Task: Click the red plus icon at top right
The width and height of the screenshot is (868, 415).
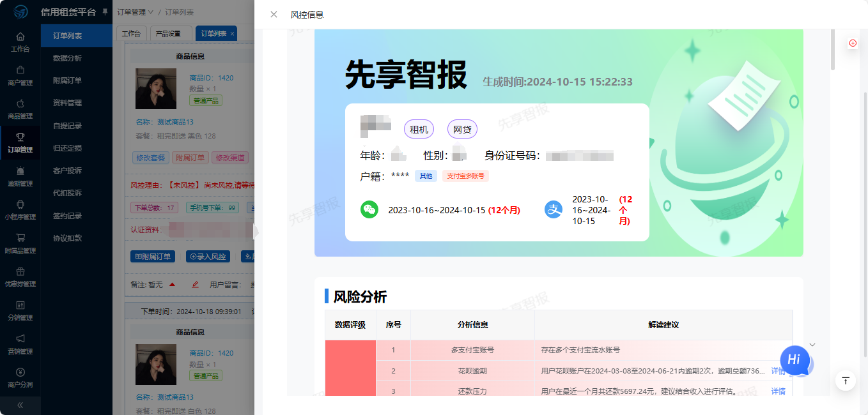Action: click(x=853, y=43)
